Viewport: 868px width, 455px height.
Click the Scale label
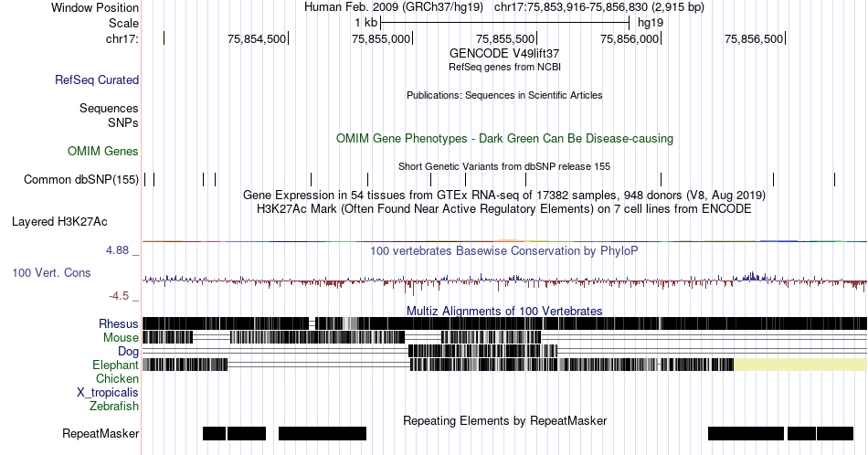(x=123, y=23)
